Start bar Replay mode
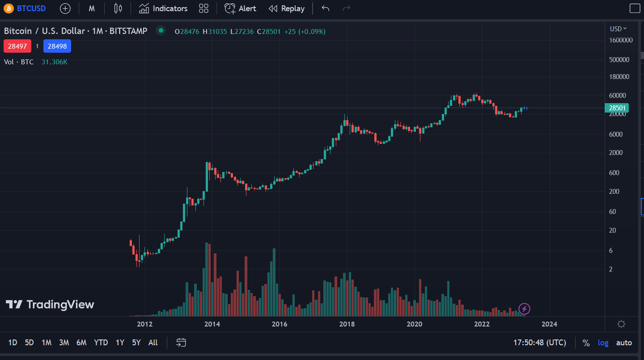The image size is (644, 360). coord(287,8)
